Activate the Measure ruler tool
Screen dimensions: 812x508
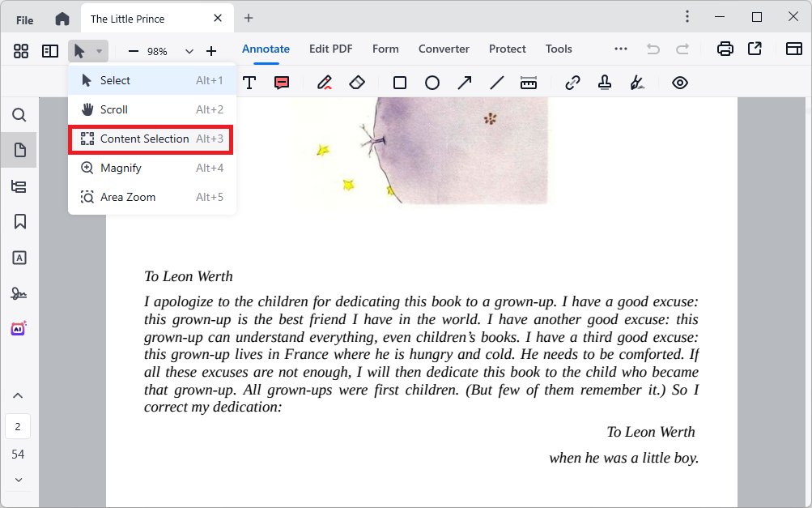(x=529, y=82)
